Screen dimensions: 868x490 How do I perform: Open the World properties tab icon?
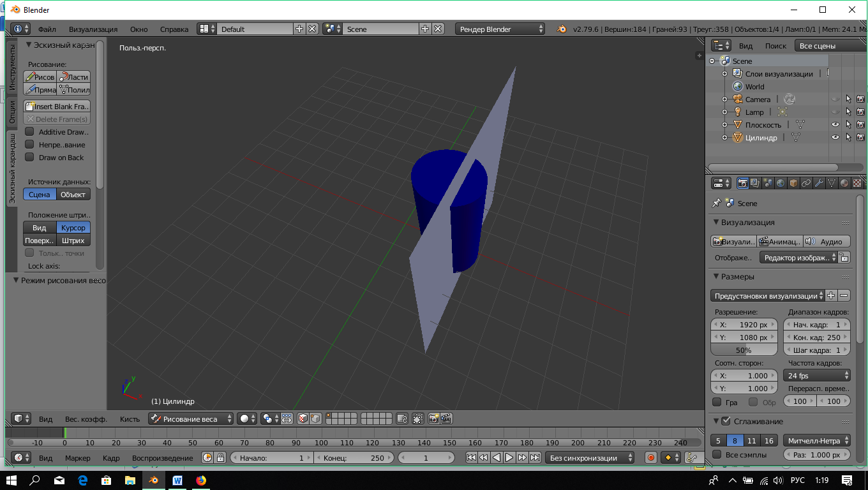point(781,183)
